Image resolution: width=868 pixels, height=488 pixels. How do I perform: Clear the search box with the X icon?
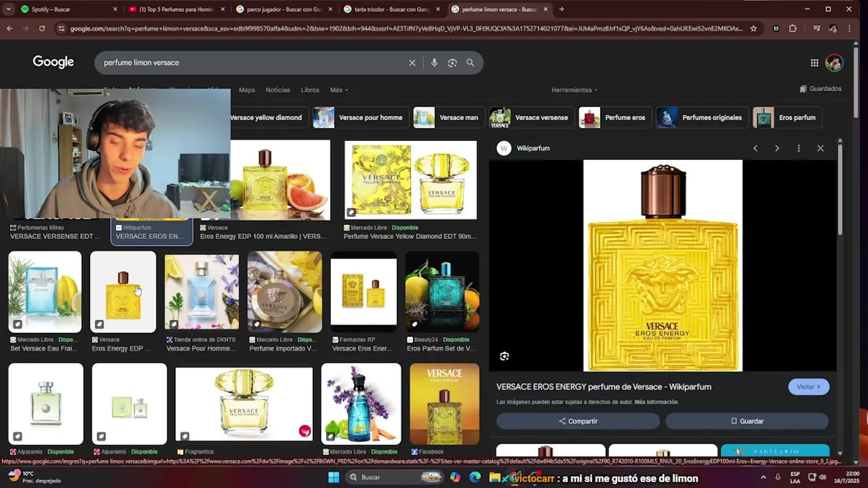(x=412, y=62)
